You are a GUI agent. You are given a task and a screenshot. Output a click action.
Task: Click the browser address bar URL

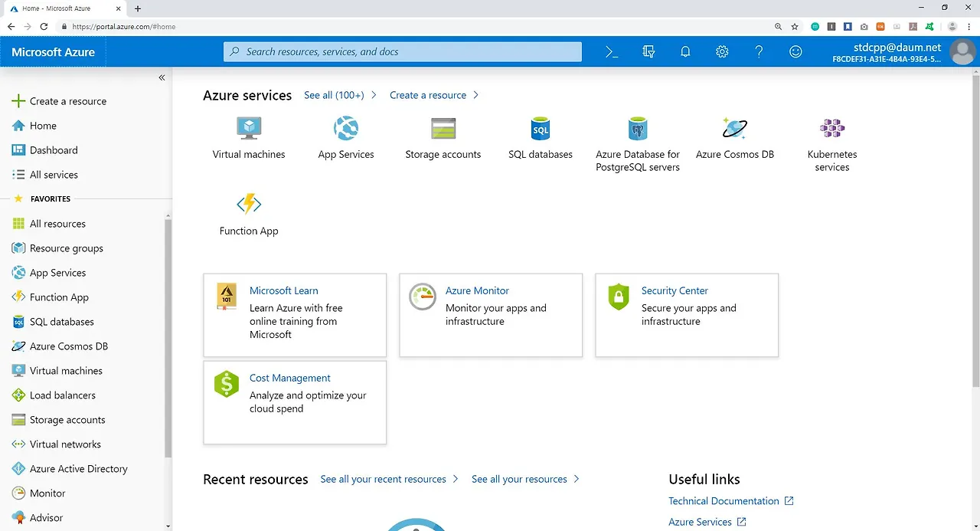pos(124,26)
